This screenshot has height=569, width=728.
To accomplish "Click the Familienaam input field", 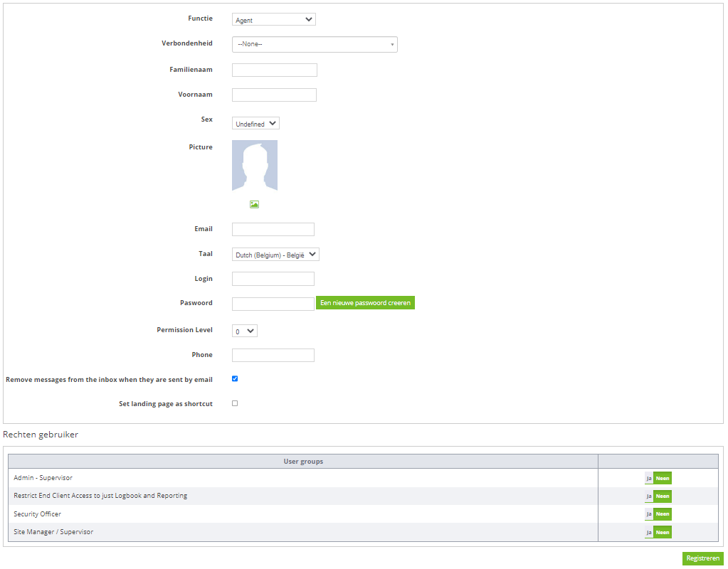I will (275, 70).
